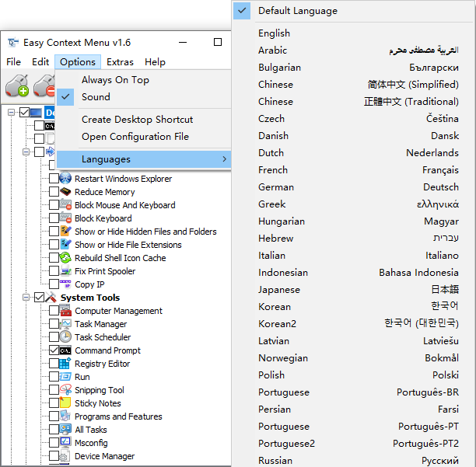
Task: Click the Options menu in menu bar
Action: [78, 62]
